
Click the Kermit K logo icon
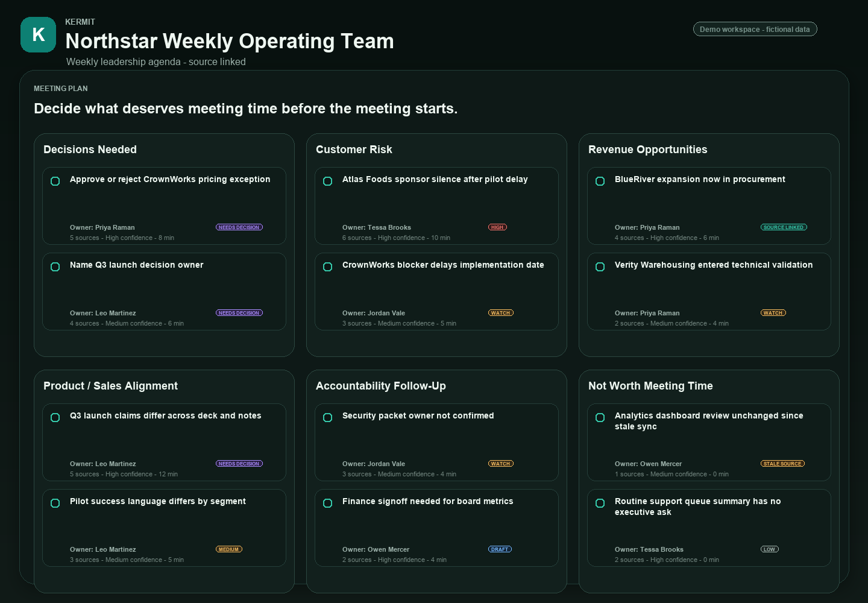38,34
